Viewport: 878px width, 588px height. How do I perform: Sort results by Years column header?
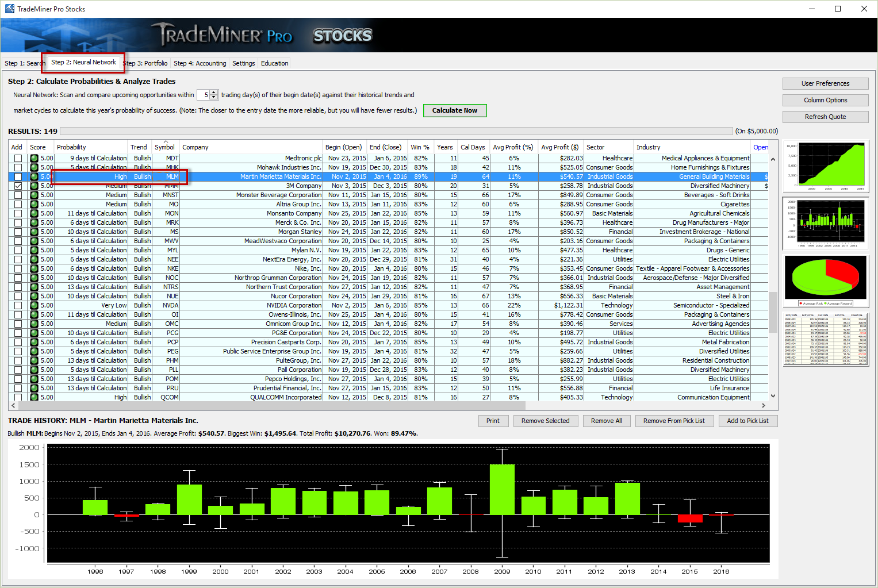[446, 147]
